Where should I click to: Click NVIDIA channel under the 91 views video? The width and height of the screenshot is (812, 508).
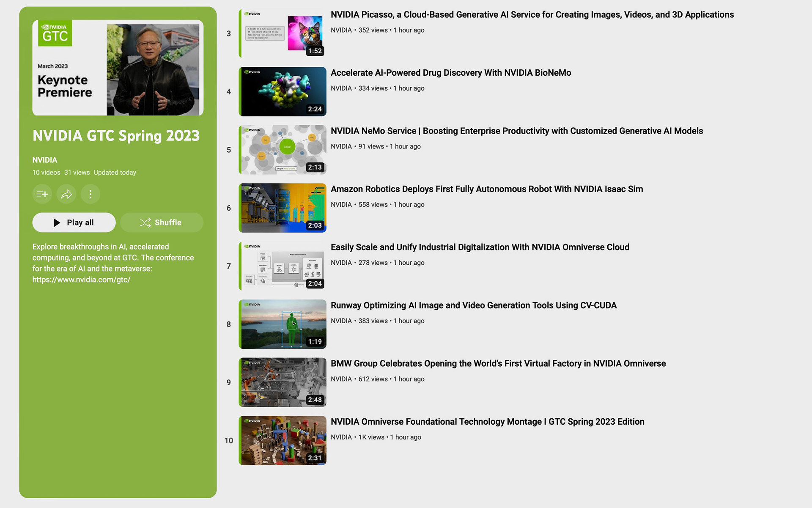(341, 146)
